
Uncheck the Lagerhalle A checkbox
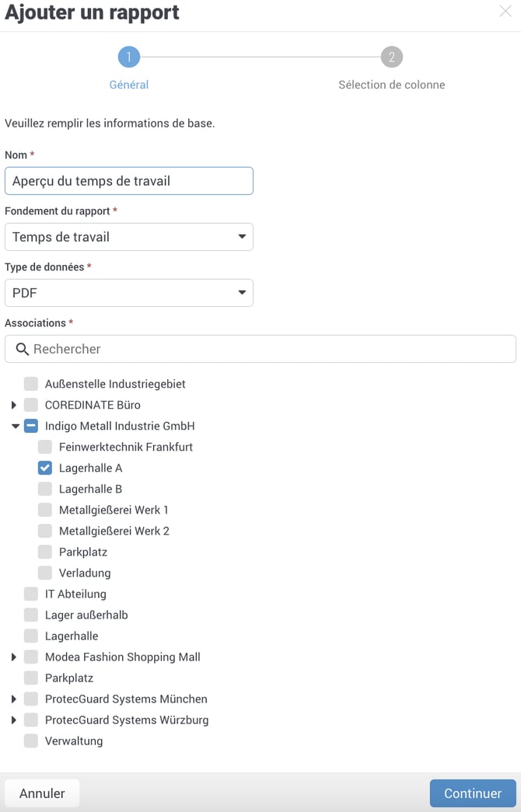[45, 468]
